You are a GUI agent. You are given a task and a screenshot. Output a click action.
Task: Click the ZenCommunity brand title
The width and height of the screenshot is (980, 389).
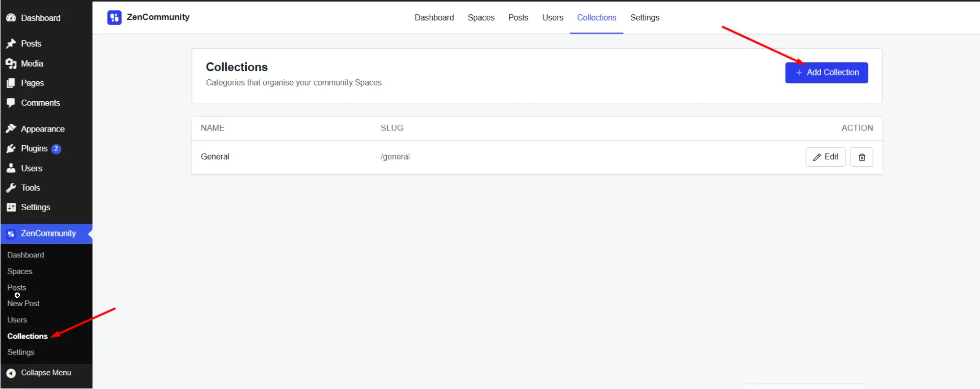tap(158, 17)
